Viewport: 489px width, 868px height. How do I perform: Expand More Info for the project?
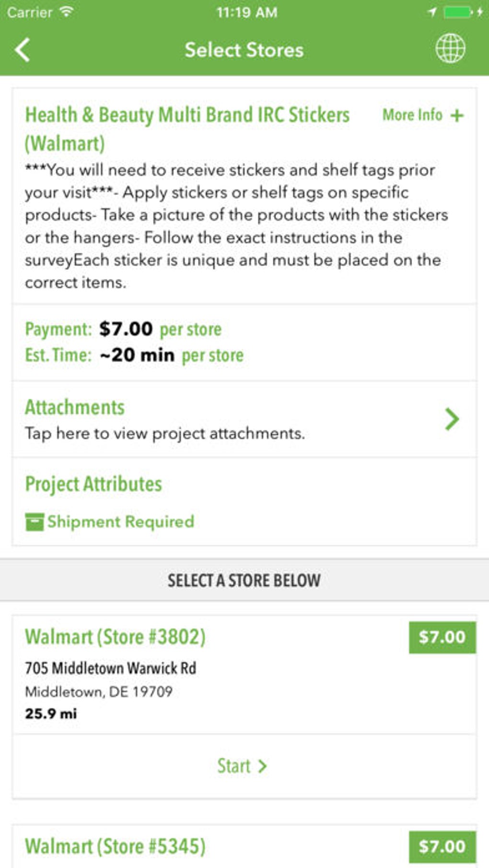pyautogui.click(x=412, y=115)
